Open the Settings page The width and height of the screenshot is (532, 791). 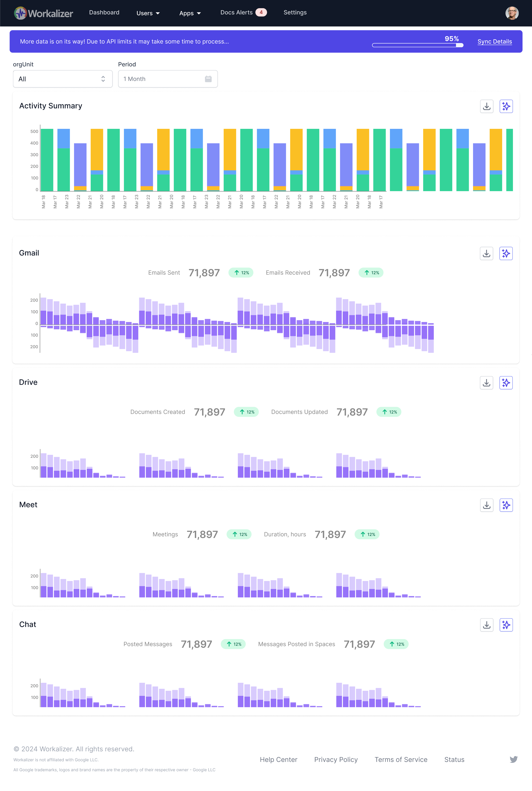295,12
